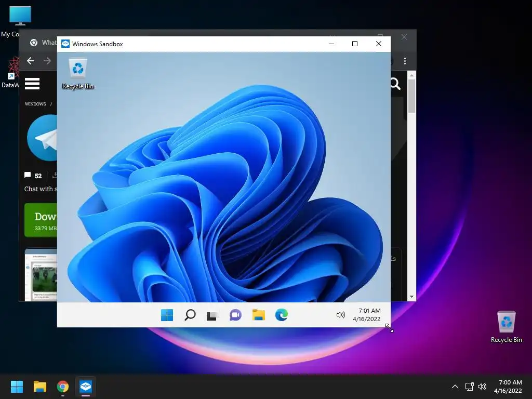Viewport: 532px width, 399px height.
Task: Click the Chrome scrollbar down arrow
Action: [x=411, y=297]
